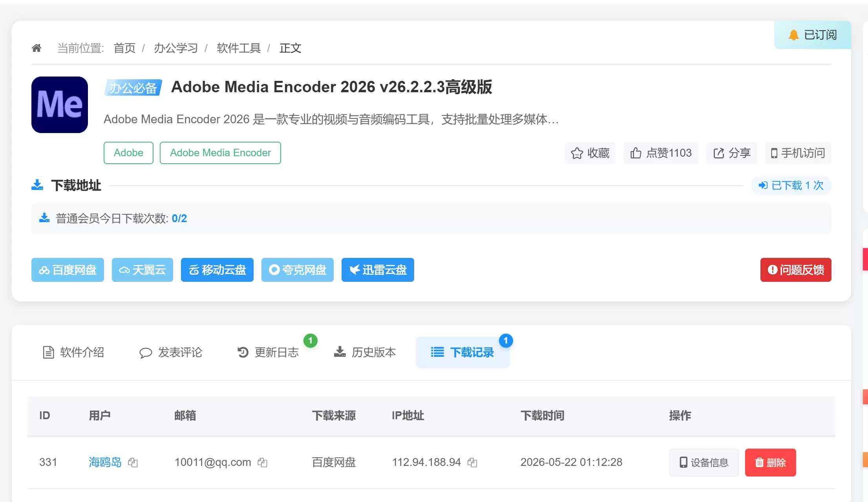The width and height of the screenshot is (868, 502).
Task: Download via 夸克网盘 button
Action: (x=298, y=270)
